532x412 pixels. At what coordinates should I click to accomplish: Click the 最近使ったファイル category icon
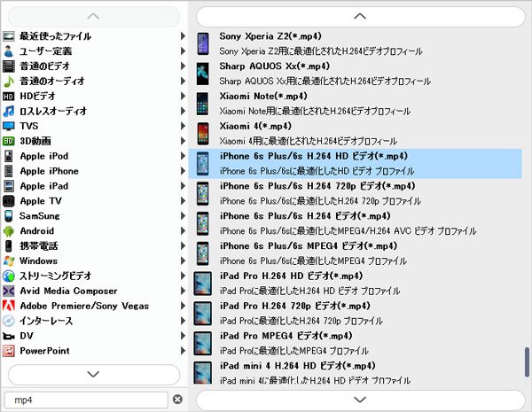(x=9, y=36)
